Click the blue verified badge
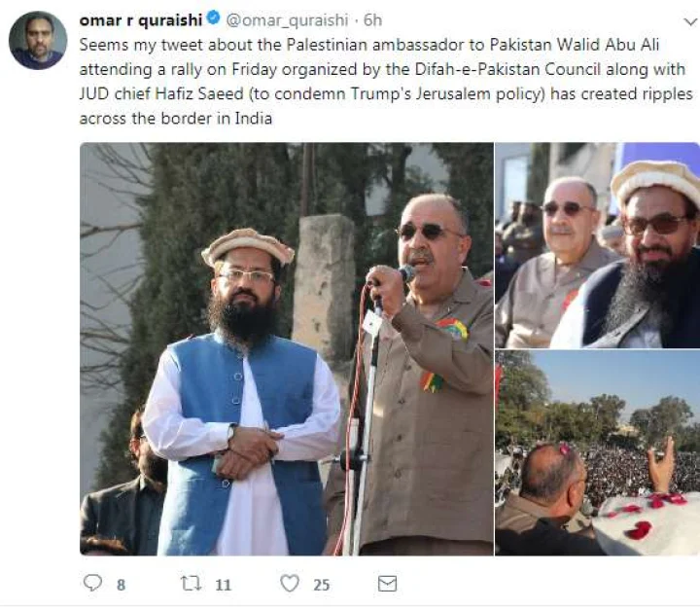700x610 pixels. click(213, 18)
